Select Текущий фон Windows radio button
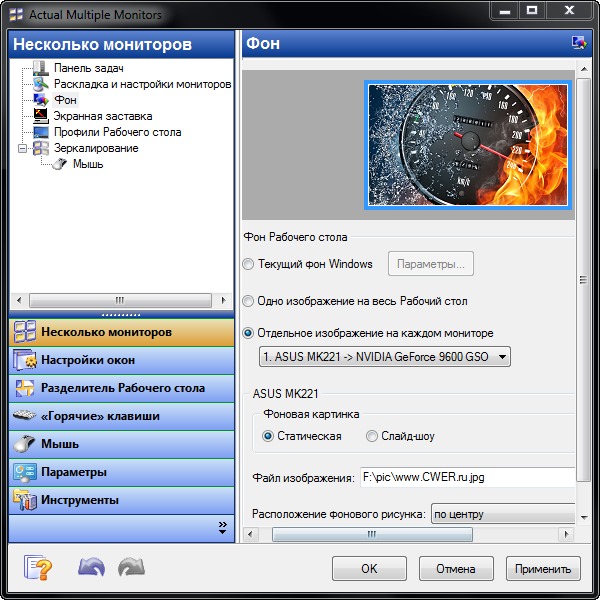Screen dimensions: 600x600 (249, 265)
